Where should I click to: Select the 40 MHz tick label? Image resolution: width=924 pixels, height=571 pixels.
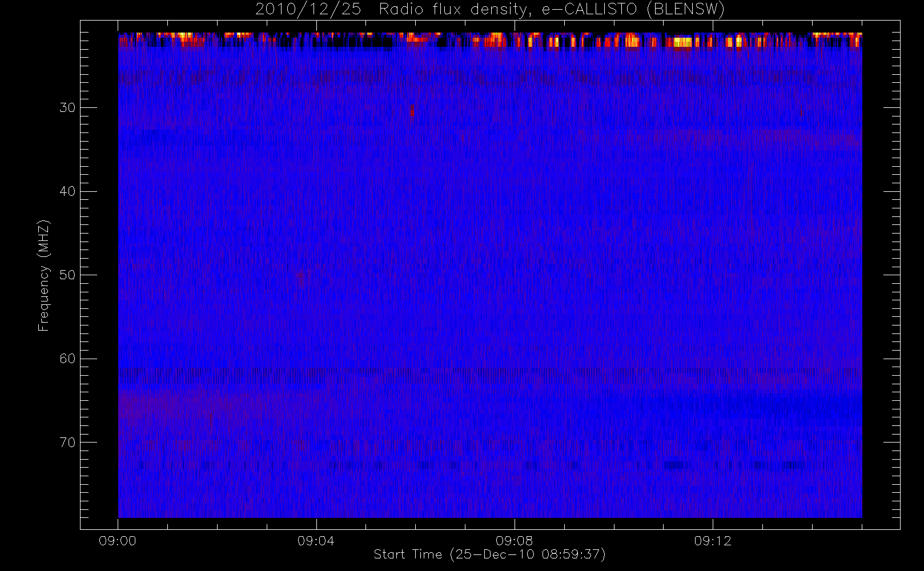[x=67, y=191]
